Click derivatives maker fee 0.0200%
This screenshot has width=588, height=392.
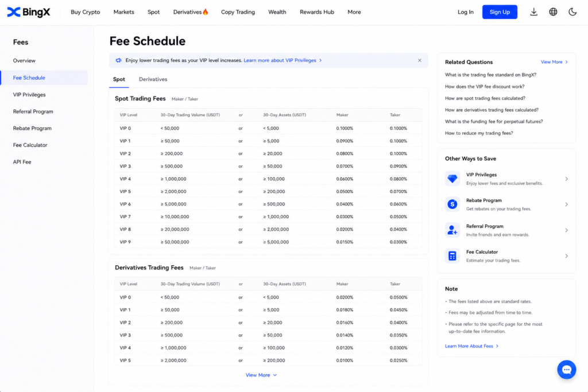pos(345,297)
